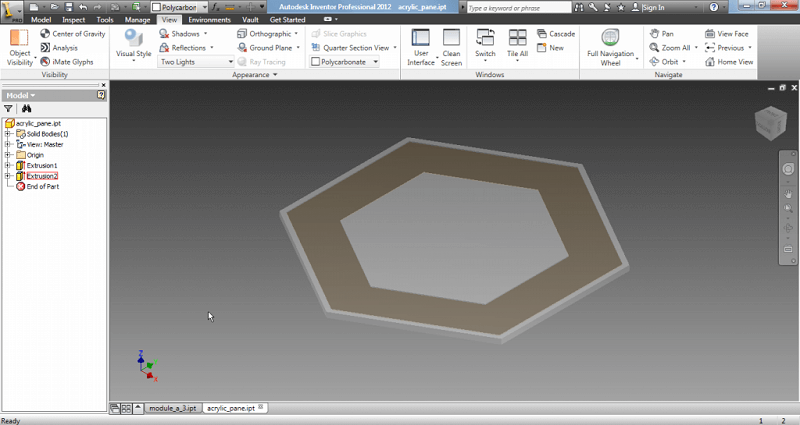Open the Inspect ribbon tab
The height and width of the screenshot is (425, 800).
pyautogui.click(x=73, y=19)
